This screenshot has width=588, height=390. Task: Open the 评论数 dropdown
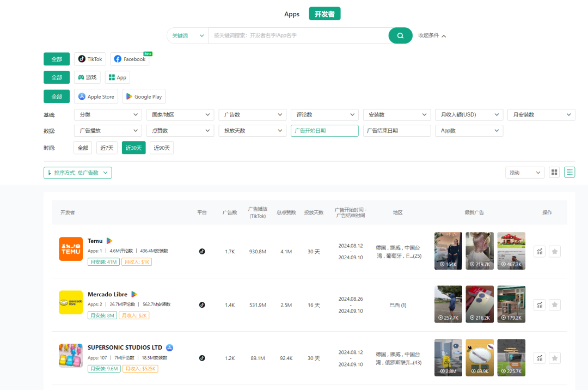click(x=324, y=115)
